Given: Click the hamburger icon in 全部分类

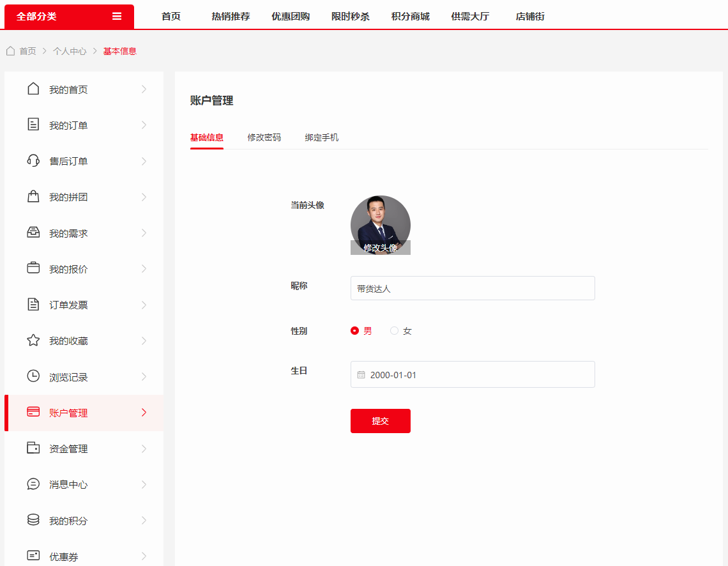Looking at the screenshot, I should (x=117, y=17).
